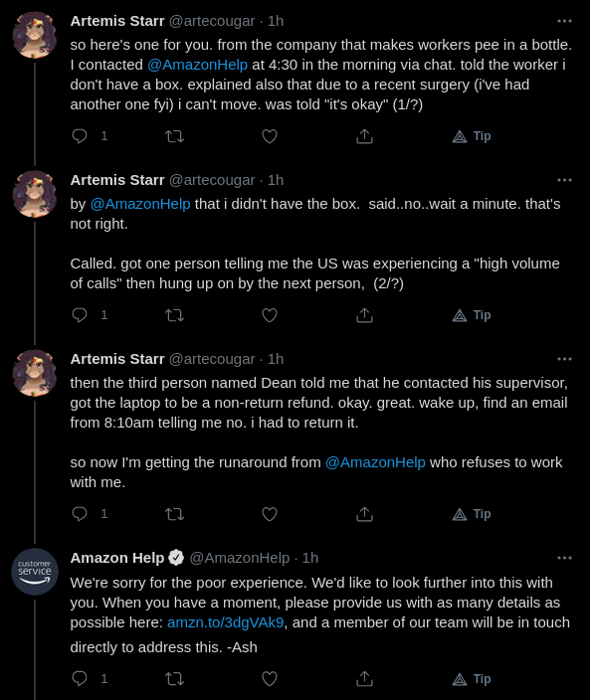This screenshot has height=700, width=590.
Task: Like the first tweet ending with (1/?)
Action: (270, 136)
